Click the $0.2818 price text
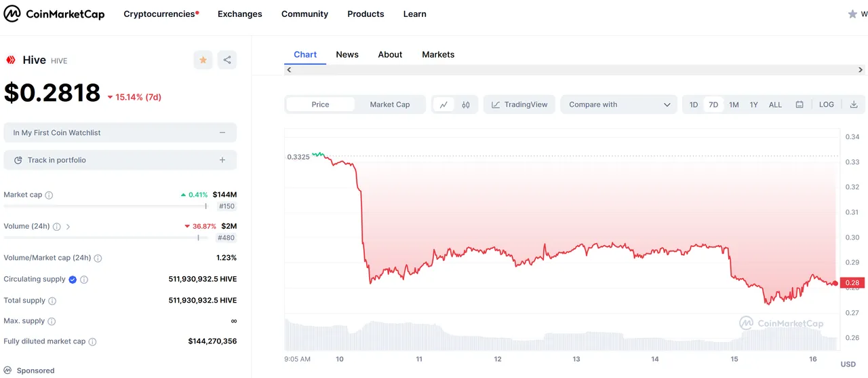Screen dimensions: 868x378 click(52, 93)
